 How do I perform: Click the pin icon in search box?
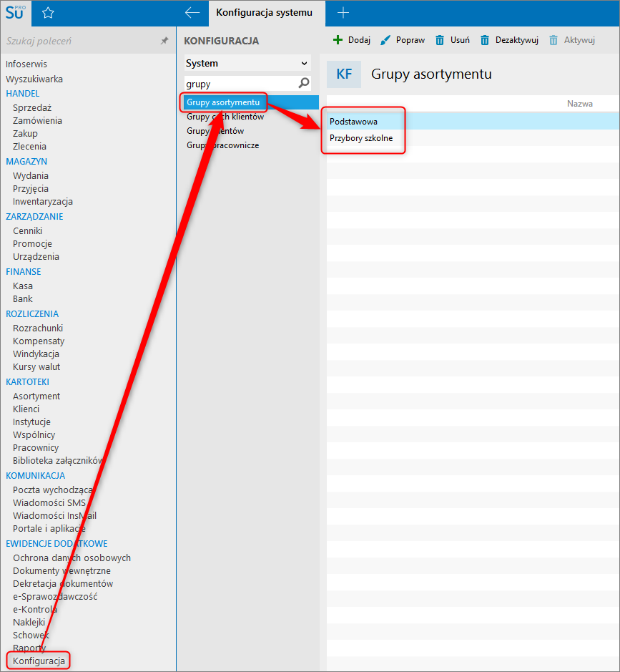coord(164,41)
